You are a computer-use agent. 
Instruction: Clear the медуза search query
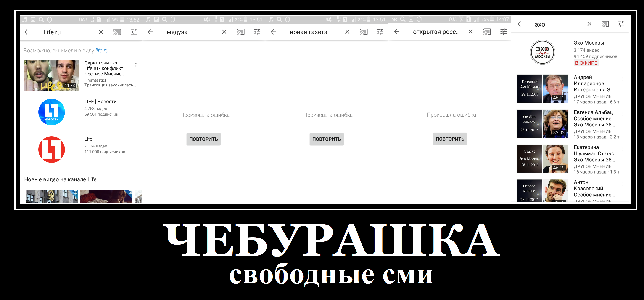[224, 32]
